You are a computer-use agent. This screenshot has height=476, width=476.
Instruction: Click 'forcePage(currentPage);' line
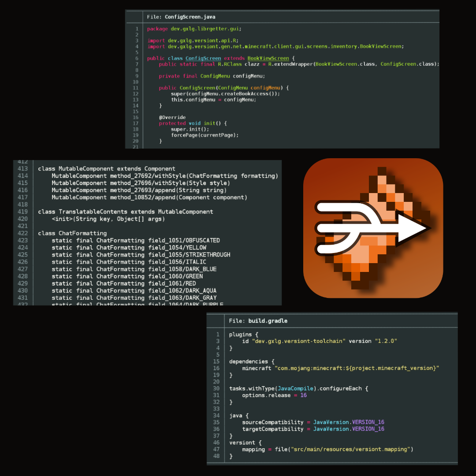(x=205, y=135)
